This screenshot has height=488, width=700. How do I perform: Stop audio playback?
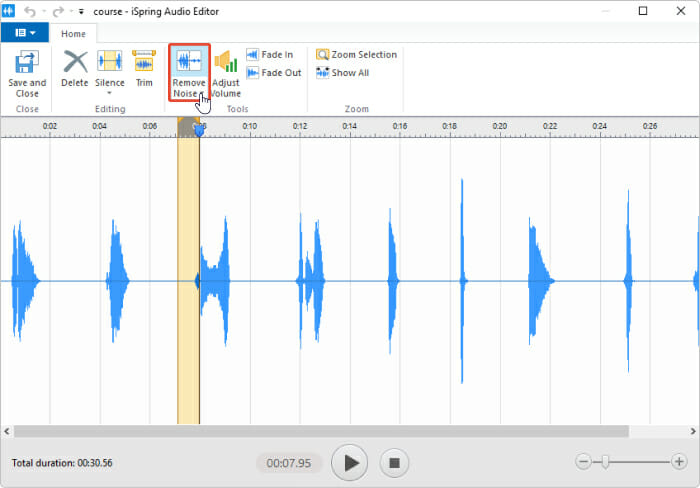coord(394,463)
